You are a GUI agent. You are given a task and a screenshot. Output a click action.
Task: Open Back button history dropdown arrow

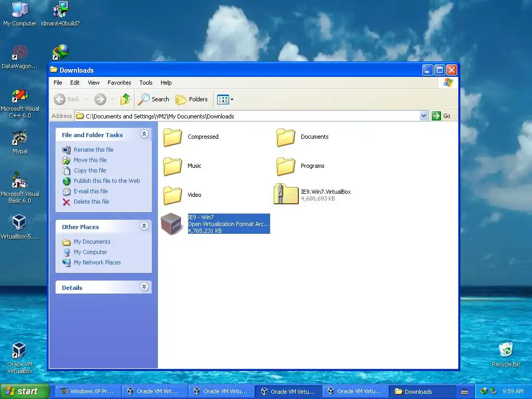click(x=86, y=99)
